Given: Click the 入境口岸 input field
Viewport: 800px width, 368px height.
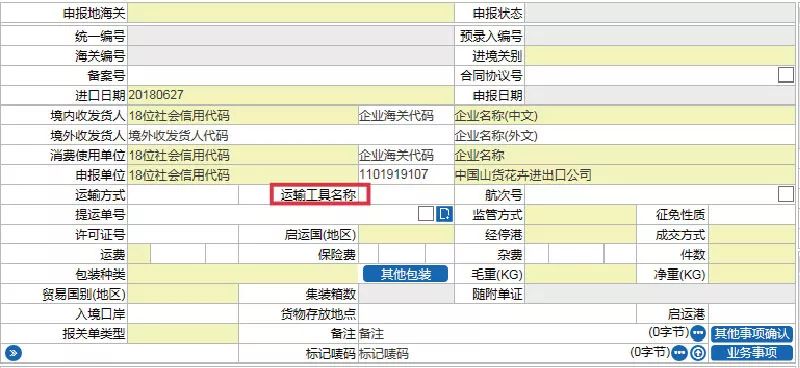Looking at the screenshot, I should 183,313.
